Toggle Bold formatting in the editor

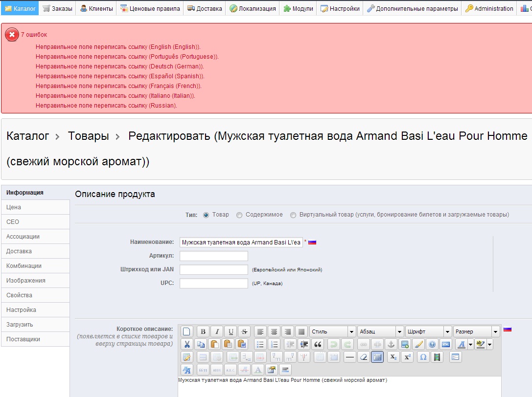click(203, 331)
